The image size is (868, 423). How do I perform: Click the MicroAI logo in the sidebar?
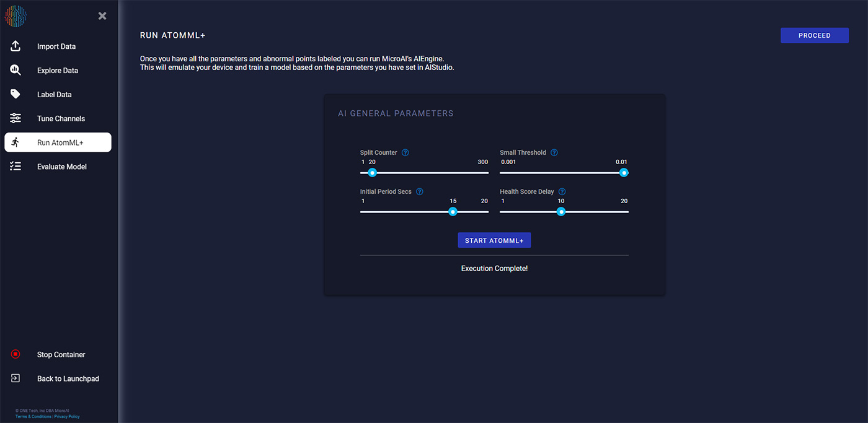click(16, 16)
